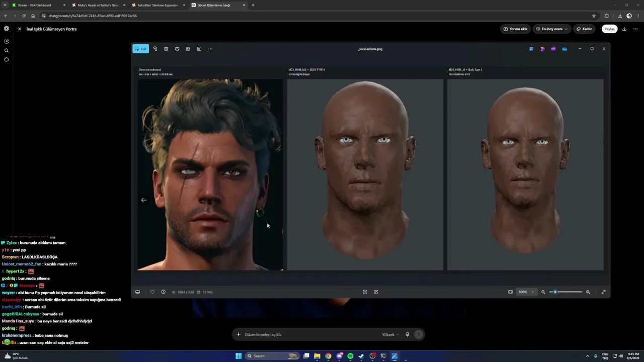This screenshot has height=362, width=644.
Task: Focus the chatgpt.com address bar
Action: point(319,16)
